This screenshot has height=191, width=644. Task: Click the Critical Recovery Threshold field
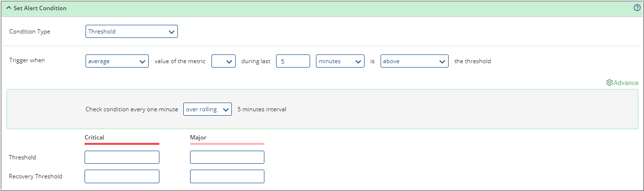pos(122,176)
